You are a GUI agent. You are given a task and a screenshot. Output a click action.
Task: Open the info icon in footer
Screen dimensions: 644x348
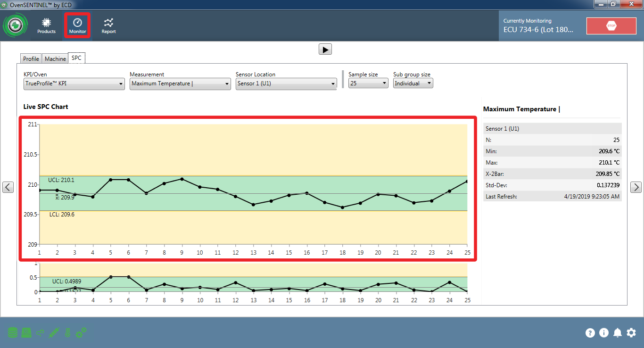point(604,333)
